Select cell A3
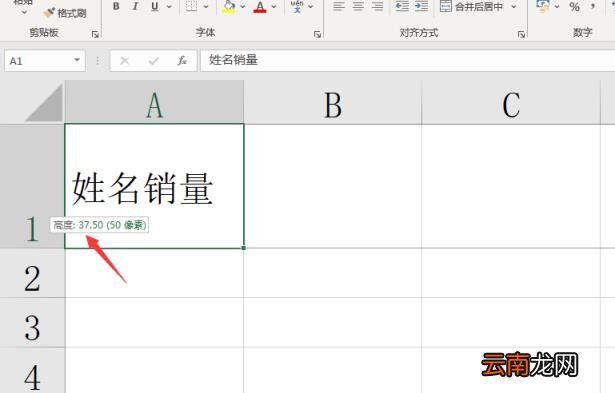Screen dimensions: 615x393 (154, 322)
